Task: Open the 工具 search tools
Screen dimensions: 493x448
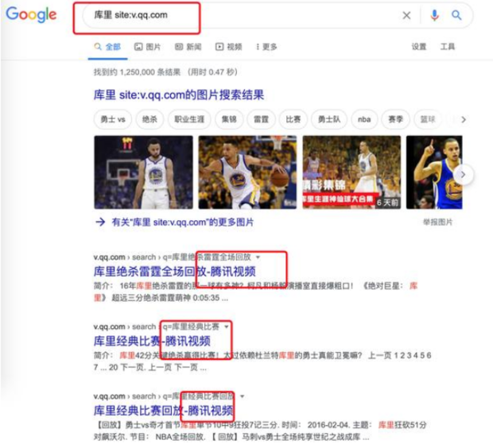Action: [x=448, y=47]
